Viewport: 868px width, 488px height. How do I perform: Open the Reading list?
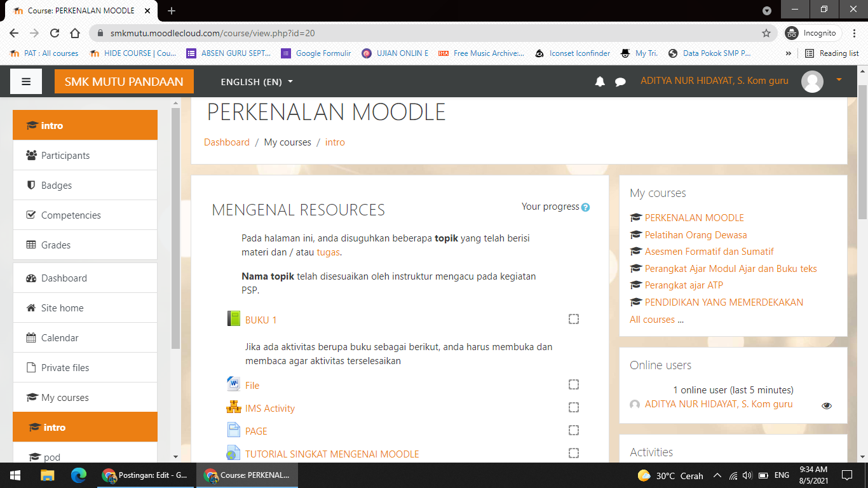point(832,53)
